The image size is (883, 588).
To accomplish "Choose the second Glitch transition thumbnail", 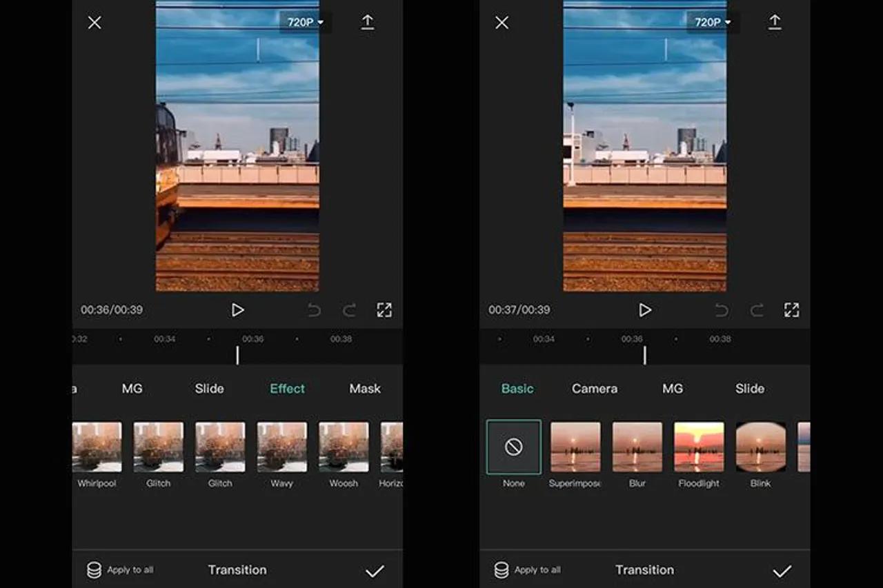I will pyautogui.click(x=220, y=447).
